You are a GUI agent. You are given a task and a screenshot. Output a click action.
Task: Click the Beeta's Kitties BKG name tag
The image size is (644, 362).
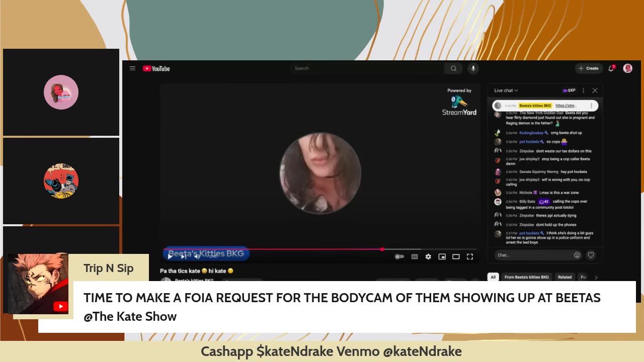206,254
